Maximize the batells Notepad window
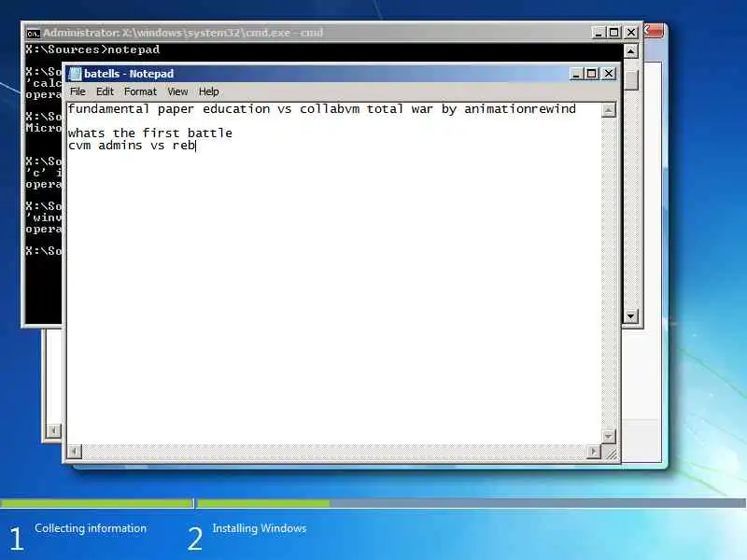 pyautogui.click(x=592, y=74)
